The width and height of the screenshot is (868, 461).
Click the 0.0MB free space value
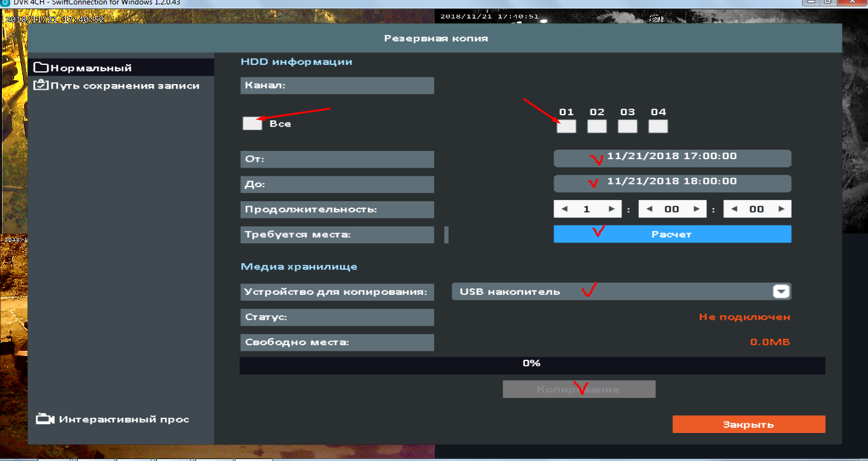[x=769, y=342]
